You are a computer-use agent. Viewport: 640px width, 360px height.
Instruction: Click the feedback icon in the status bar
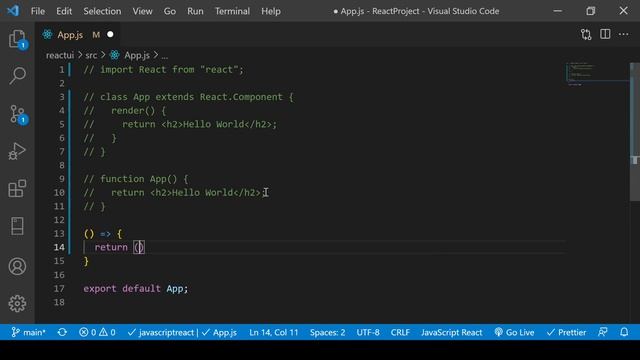click(x=603, y=332)
